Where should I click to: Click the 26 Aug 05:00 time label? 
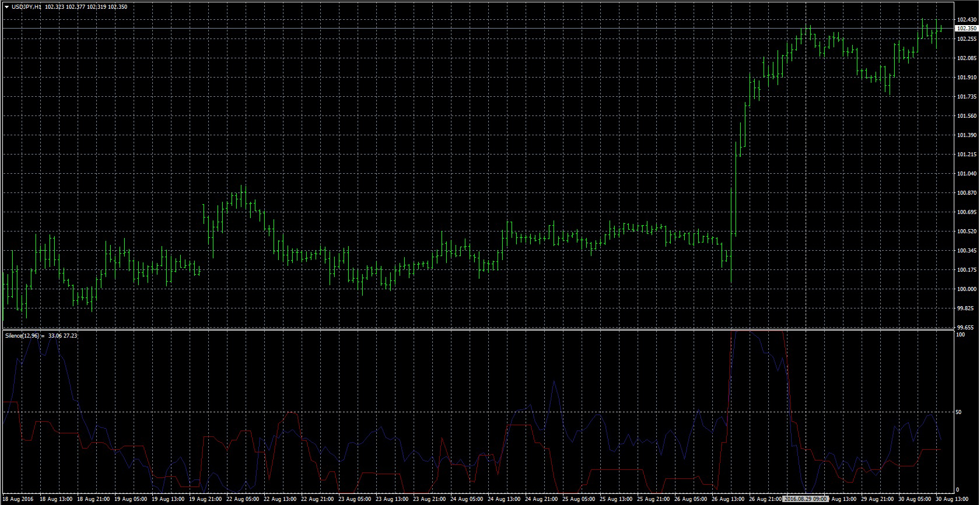[x=691, y=499]
